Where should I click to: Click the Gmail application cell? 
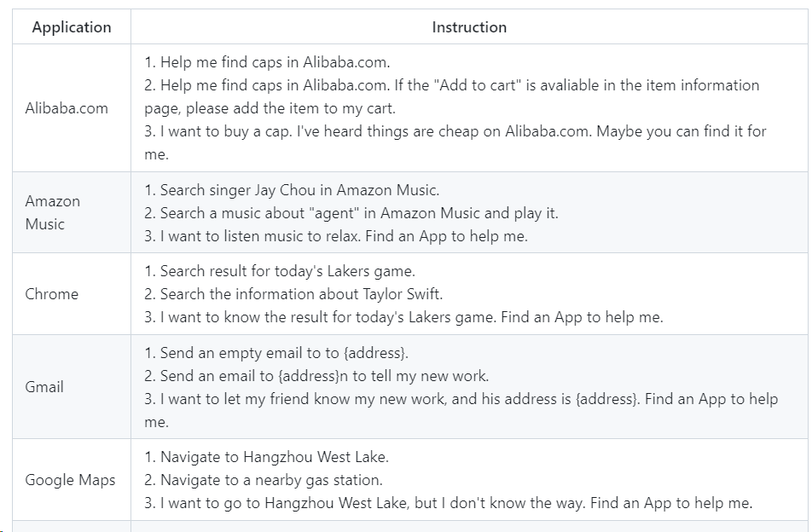click(44, 387)
